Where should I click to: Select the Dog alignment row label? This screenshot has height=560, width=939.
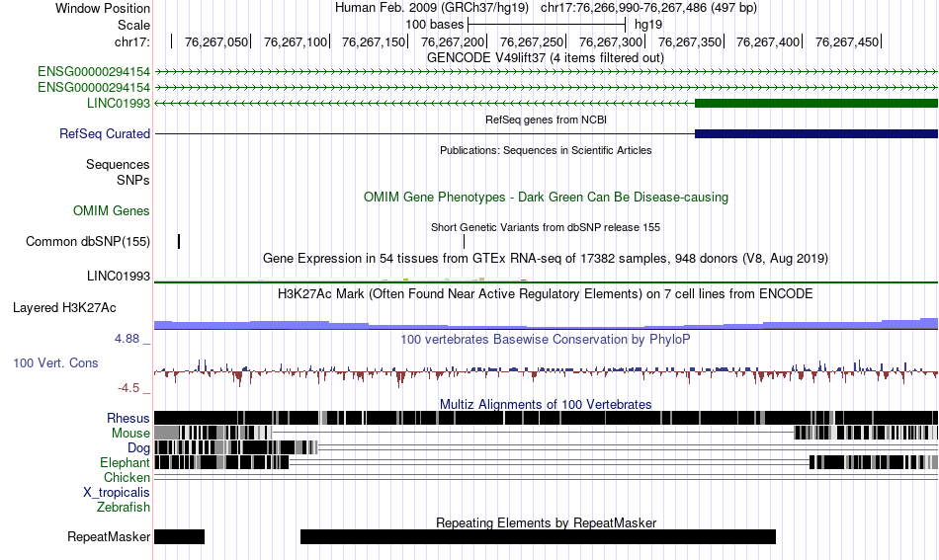click(138, 448)
